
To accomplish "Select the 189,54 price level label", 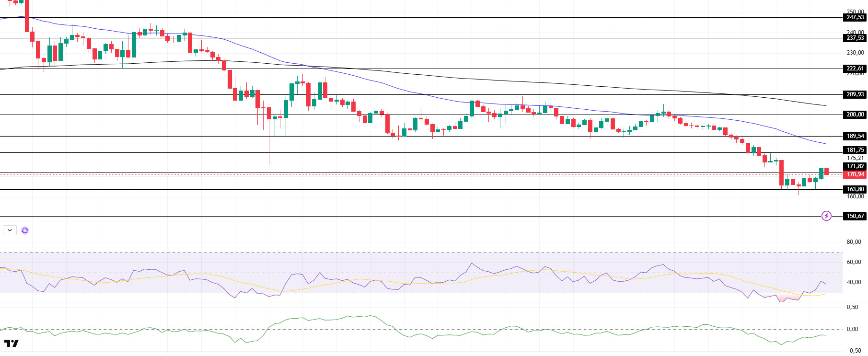I will pyautogui.click(x=855, y=137).
